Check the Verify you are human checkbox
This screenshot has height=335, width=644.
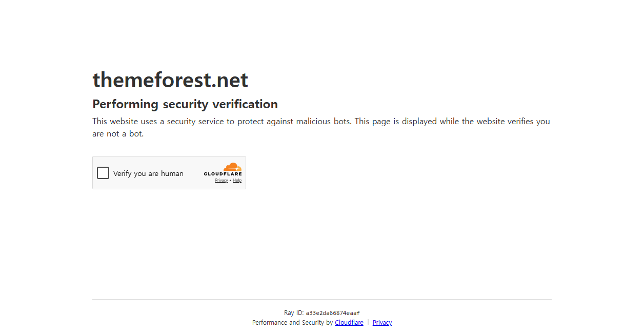pos(103,173)
